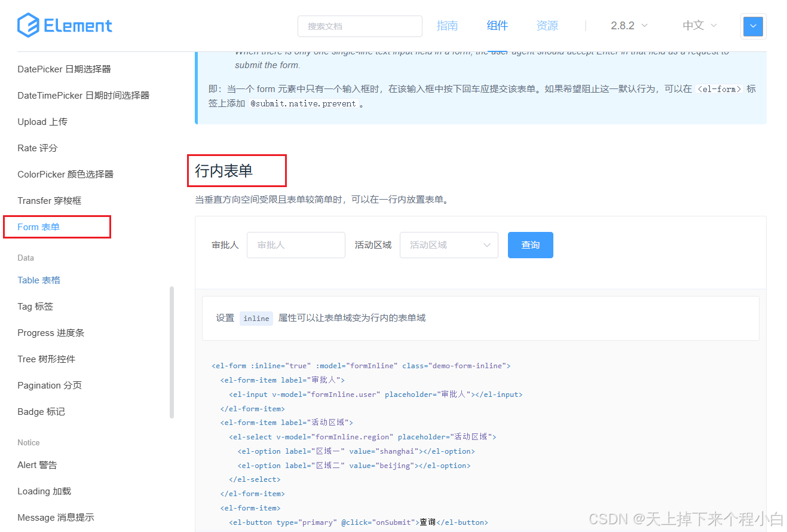Focus the 搜索文档 search field

360,26
